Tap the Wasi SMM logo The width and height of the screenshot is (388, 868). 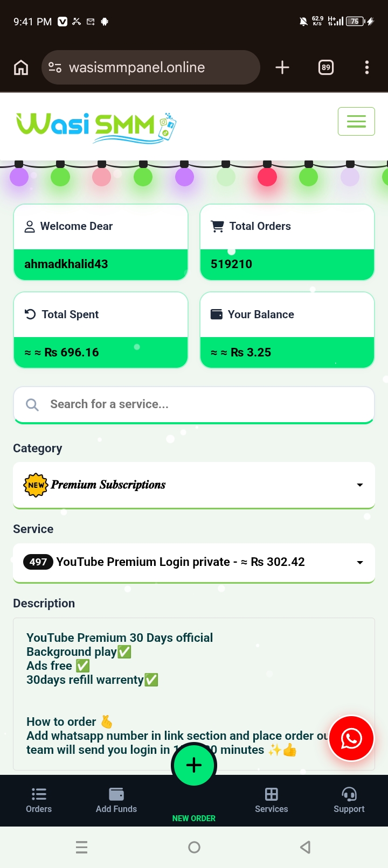click(x=96, y=128)
